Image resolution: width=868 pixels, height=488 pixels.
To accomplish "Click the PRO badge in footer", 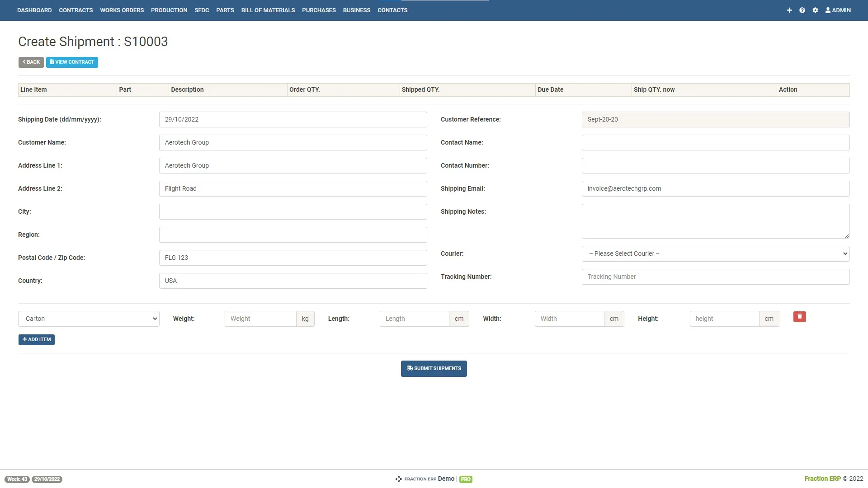I will click(466, 479).
